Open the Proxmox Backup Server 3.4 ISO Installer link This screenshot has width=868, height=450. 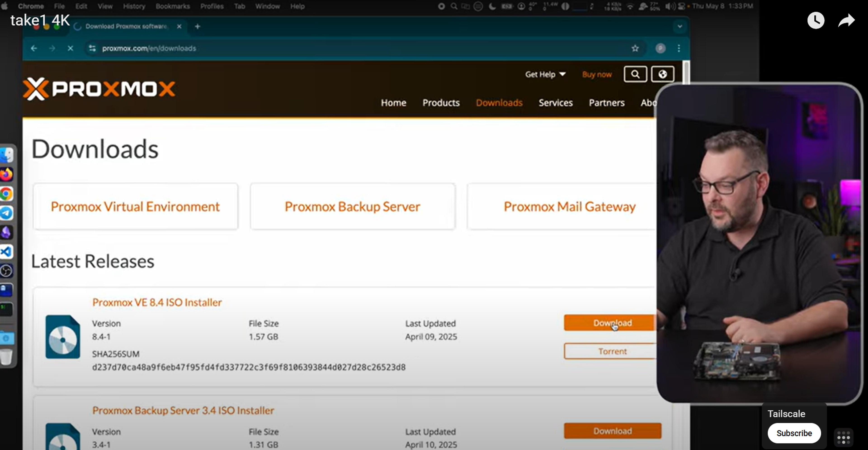click(183, 411)
